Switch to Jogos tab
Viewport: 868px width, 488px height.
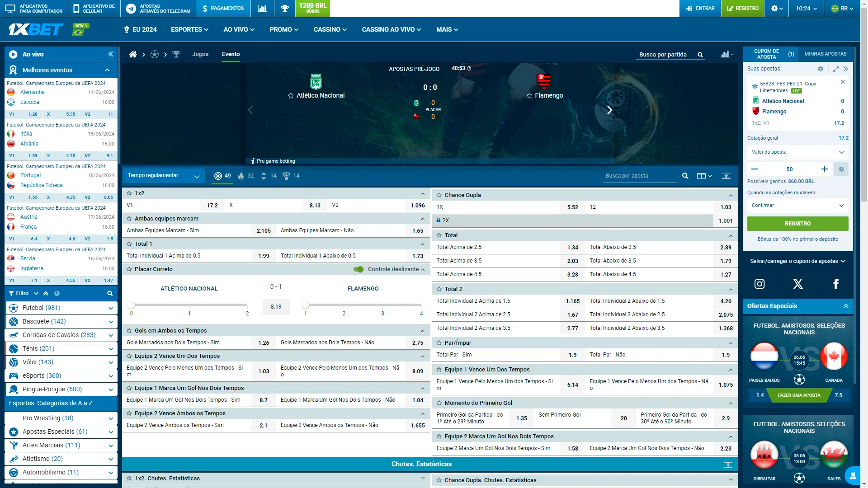point(200,54)
